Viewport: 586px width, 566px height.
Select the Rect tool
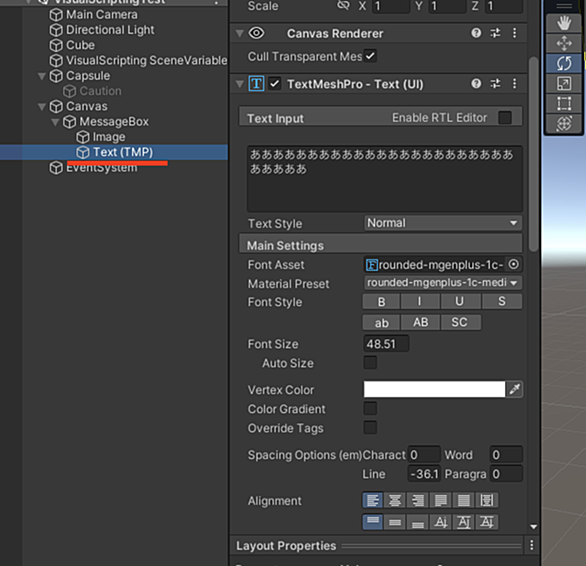[x=564, y=103]
